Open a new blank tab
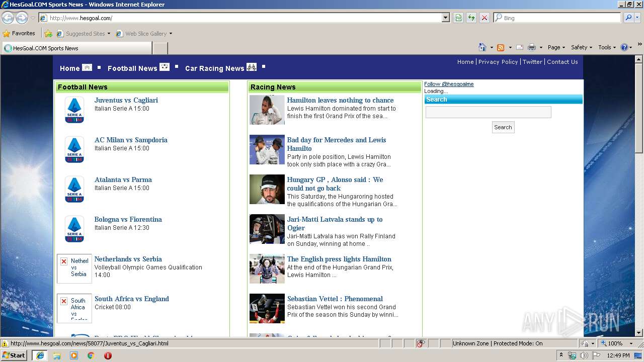Viewport: 644px width, 362px height. coord(160,48)
